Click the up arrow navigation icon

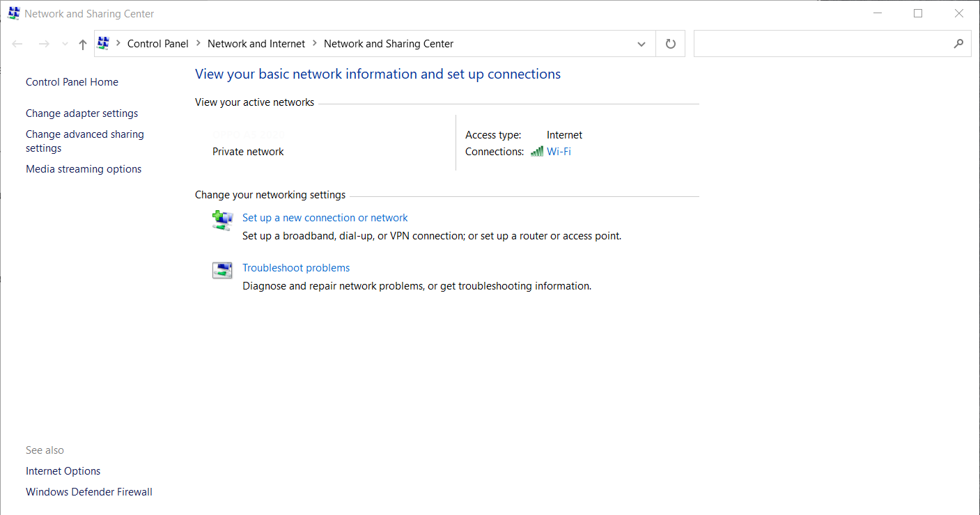point(81,43)
